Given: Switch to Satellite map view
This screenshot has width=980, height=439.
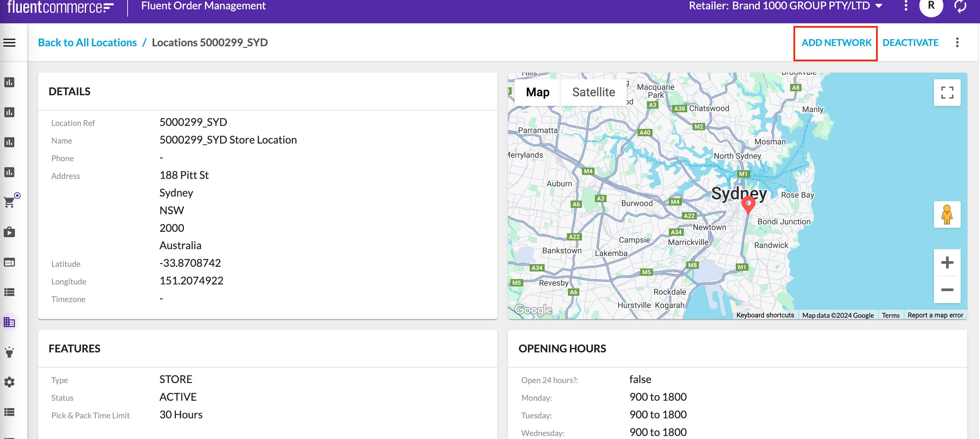Looking at the screenshot, I should 593,92.
